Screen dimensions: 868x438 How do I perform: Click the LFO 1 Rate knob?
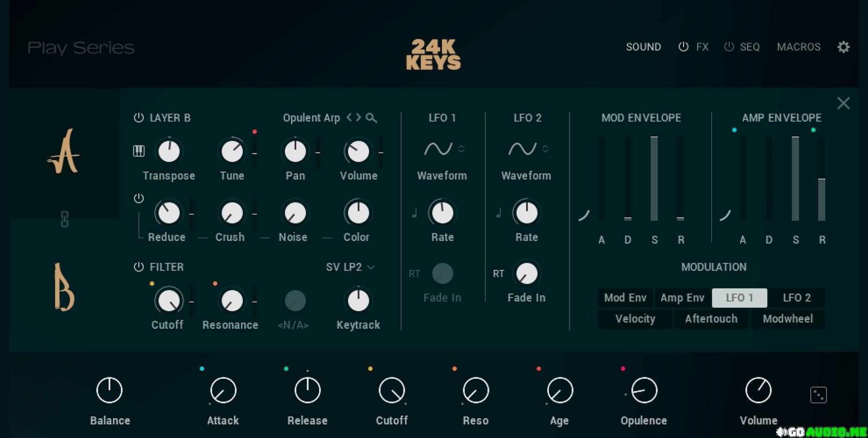[442, 213]
